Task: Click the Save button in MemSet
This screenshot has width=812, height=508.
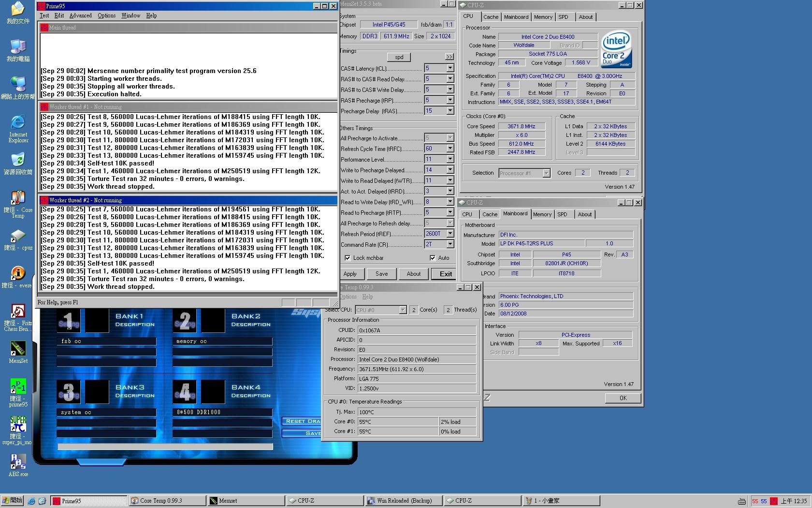Action: coord(381,274)
